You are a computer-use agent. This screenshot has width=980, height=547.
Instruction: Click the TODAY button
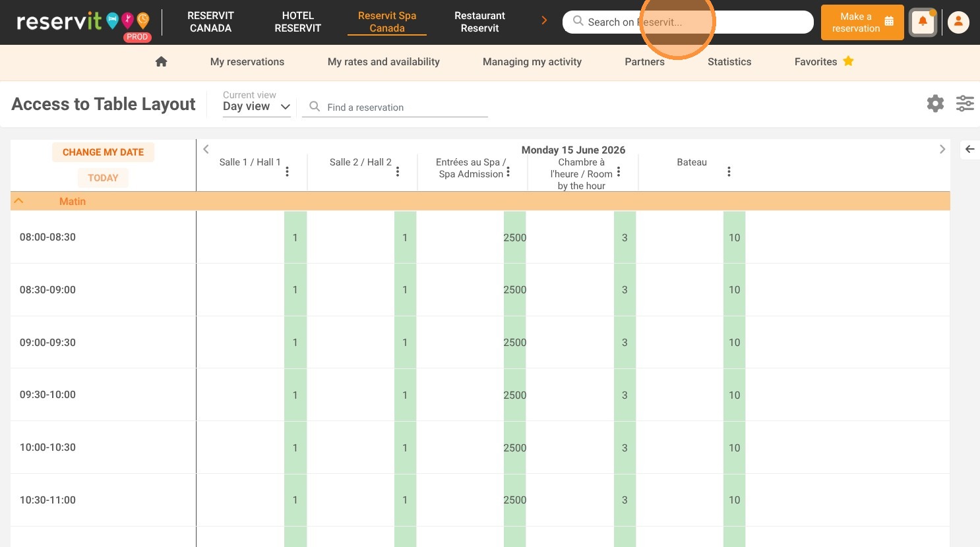tap(103, 178)
